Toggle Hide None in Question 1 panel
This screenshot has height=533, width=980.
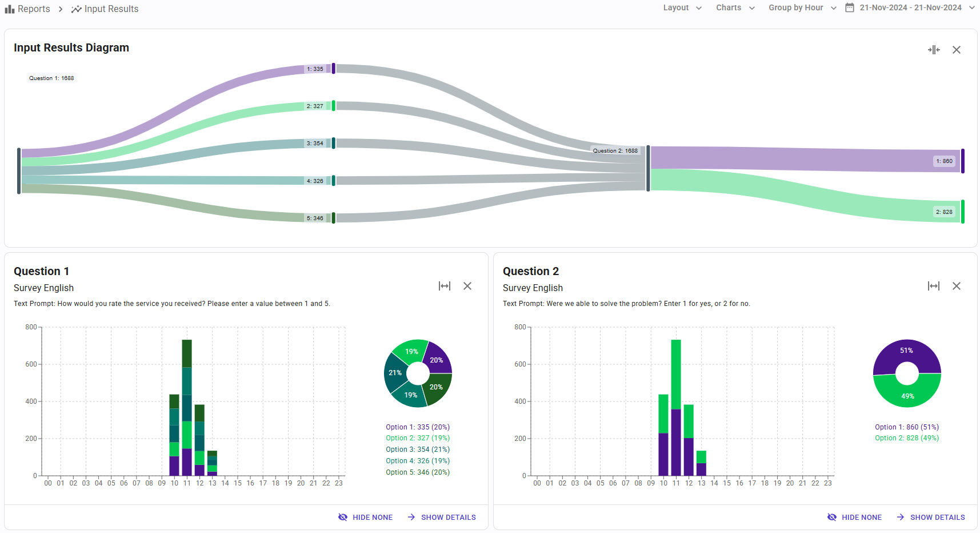pyautogui.click(x=366, y=517)
